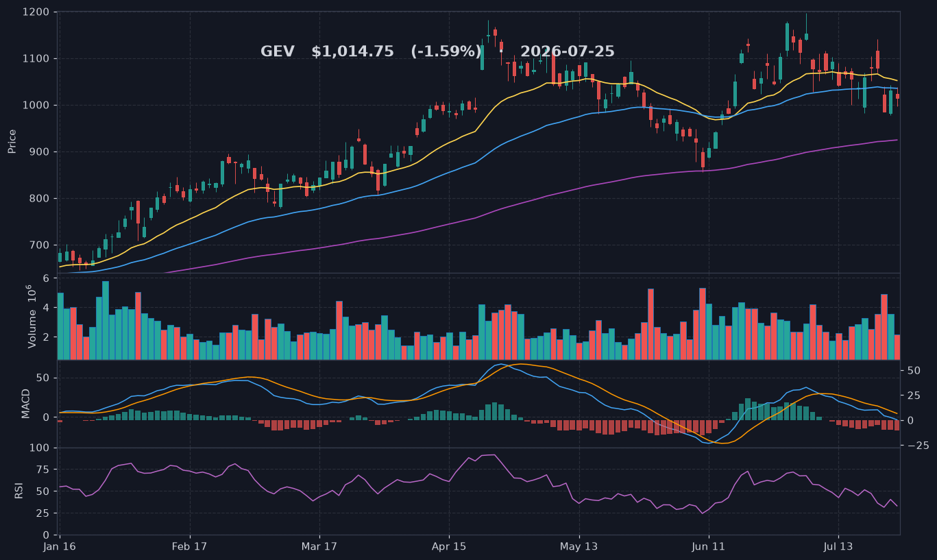Click the GEV ticker symbol in title

tap(278, 52)
